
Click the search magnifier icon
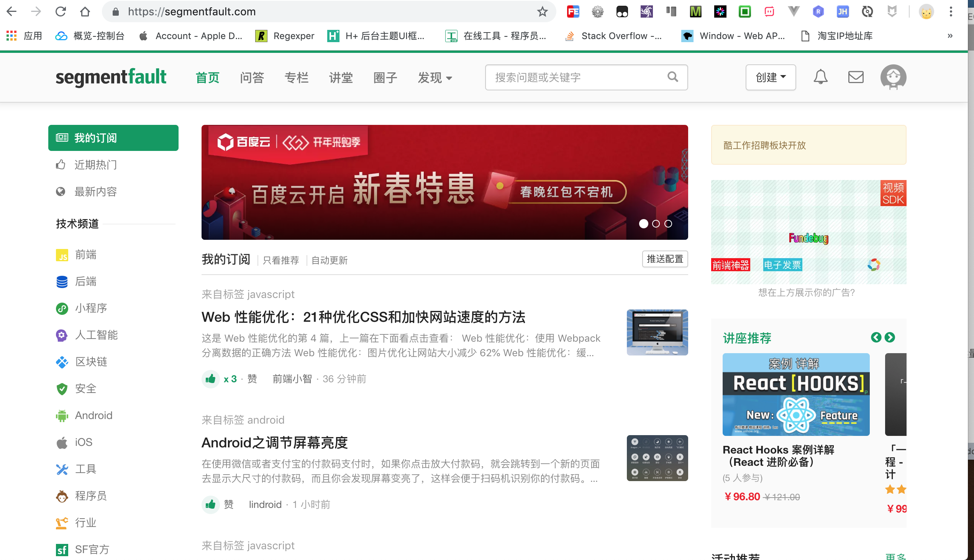click(672, 77)
